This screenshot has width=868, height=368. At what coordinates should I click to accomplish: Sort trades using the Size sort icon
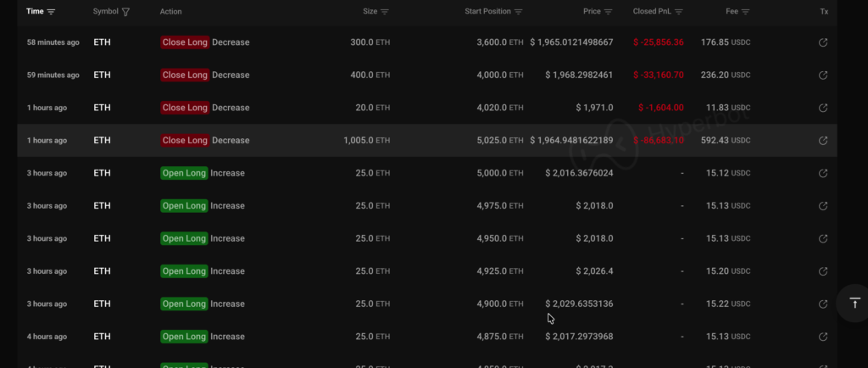[x=385, y=12]
